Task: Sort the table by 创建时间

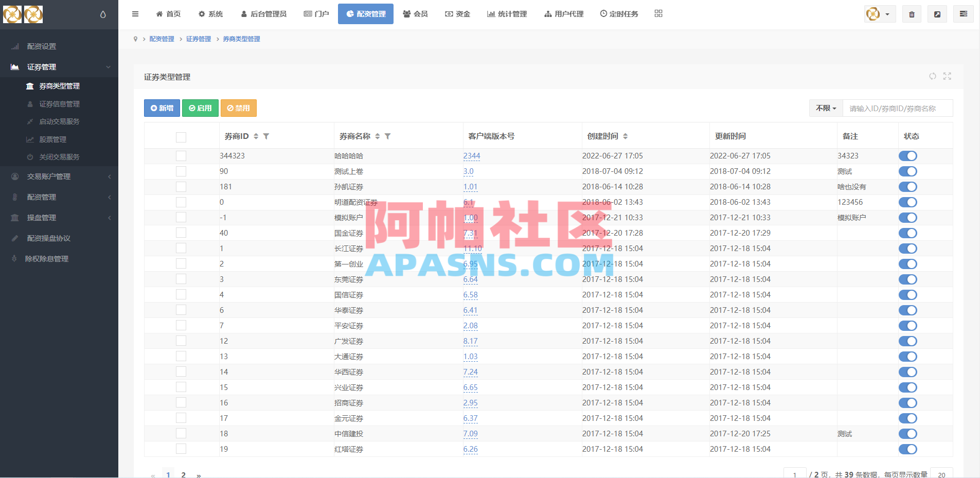Action: (x=626, y=136)
